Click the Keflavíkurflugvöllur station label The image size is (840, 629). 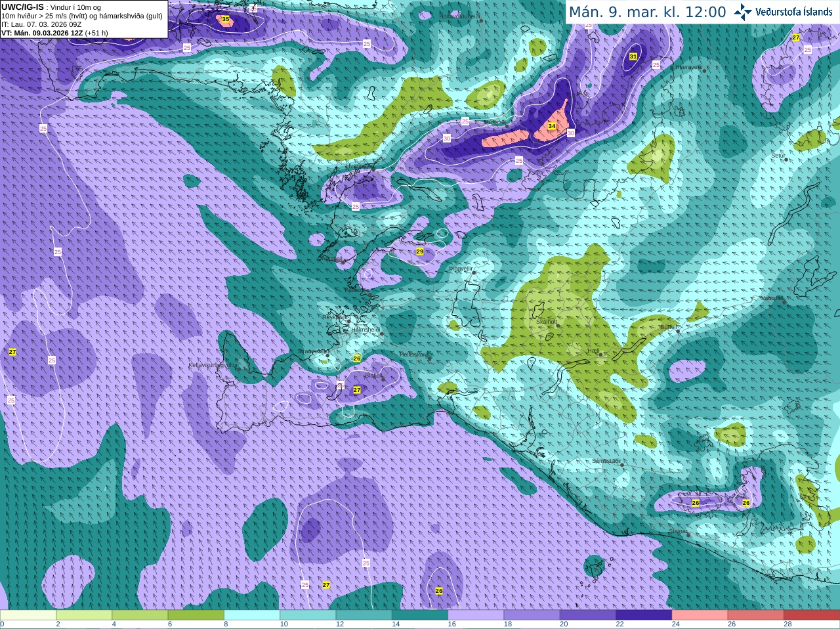click(x=213, y=365)
